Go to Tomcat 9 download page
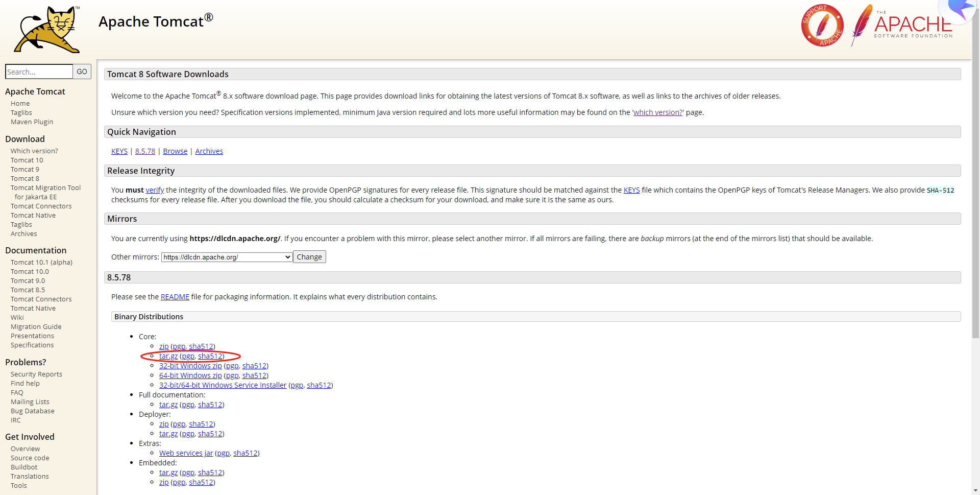 [24, 170]
